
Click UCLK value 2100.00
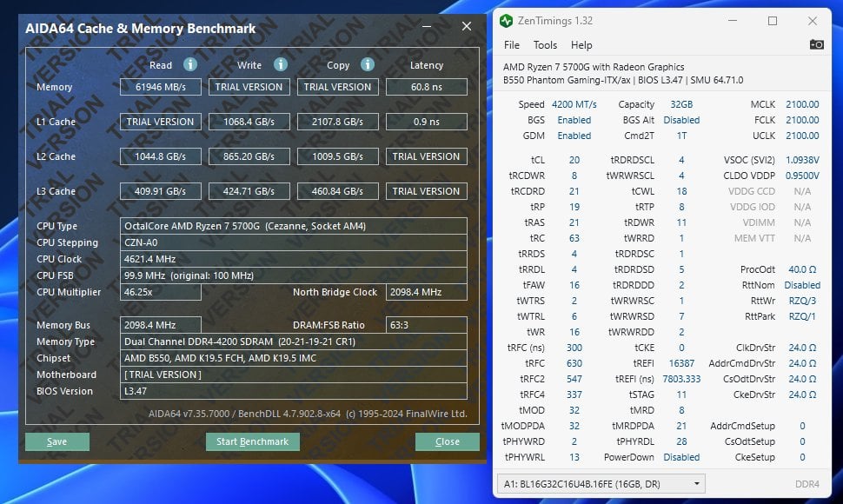(802, 136)
